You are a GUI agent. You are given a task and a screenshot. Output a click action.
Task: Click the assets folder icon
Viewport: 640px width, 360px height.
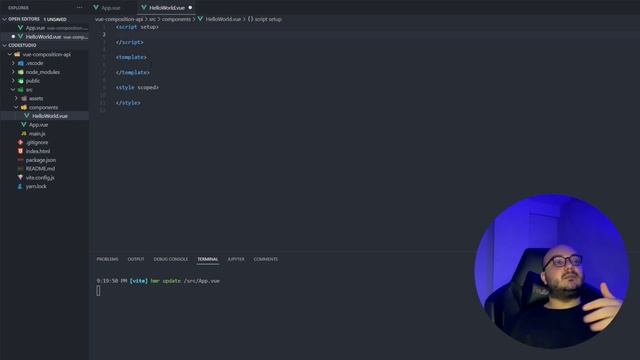pyautogui.click(x=24, y=98)
